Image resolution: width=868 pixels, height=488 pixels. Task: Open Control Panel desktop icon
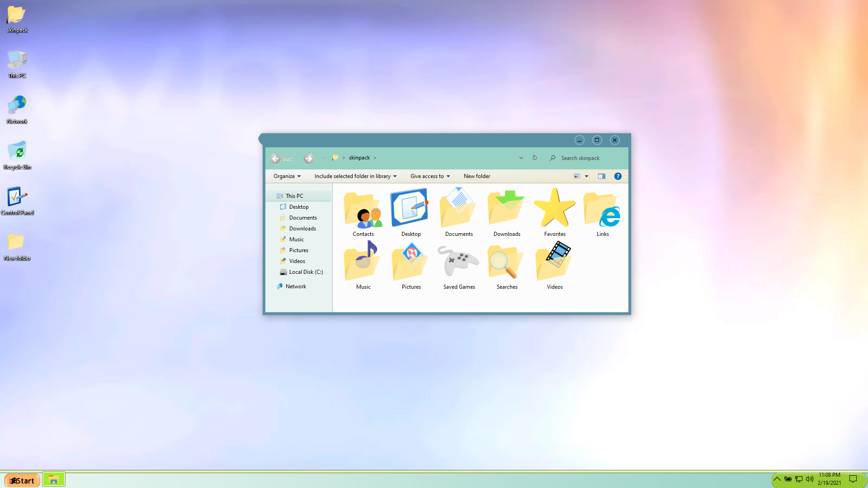(17, 198)
